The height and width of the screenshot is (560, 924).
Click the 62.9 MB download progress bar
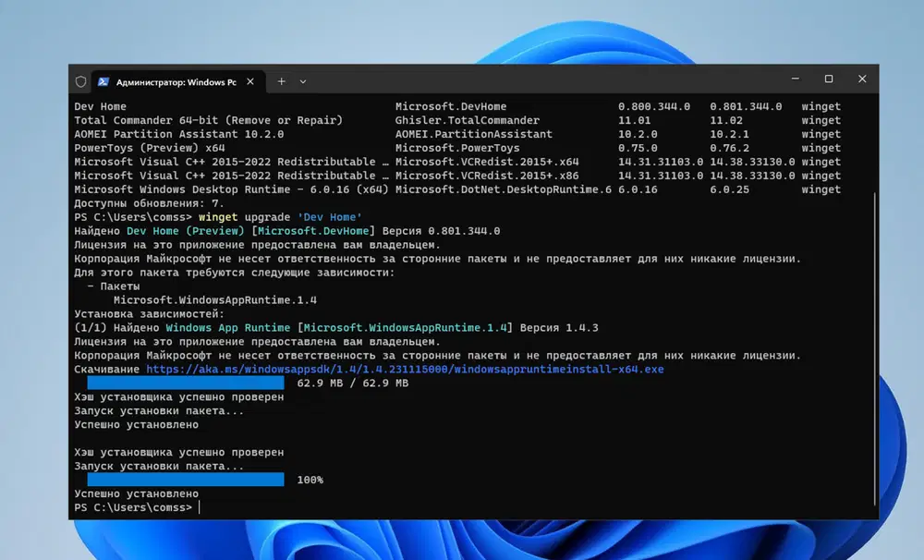(x=186, y=383)
